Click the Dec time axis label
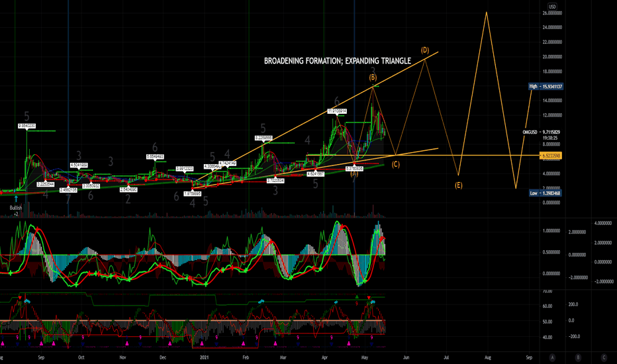This screenshot has height=364, width=617. [163, 357]
